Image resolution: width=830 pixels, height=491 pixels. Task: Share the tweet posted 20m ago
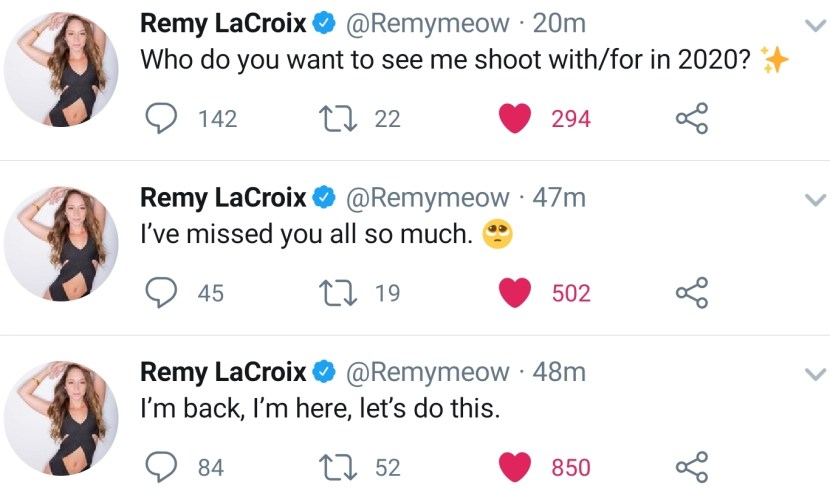[692, 119]
